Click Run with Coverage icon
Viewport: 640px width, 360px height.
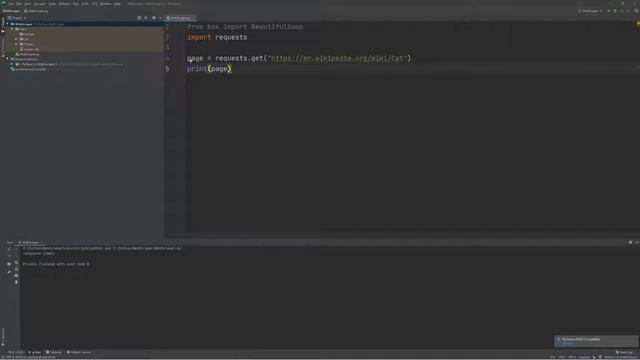622,11
